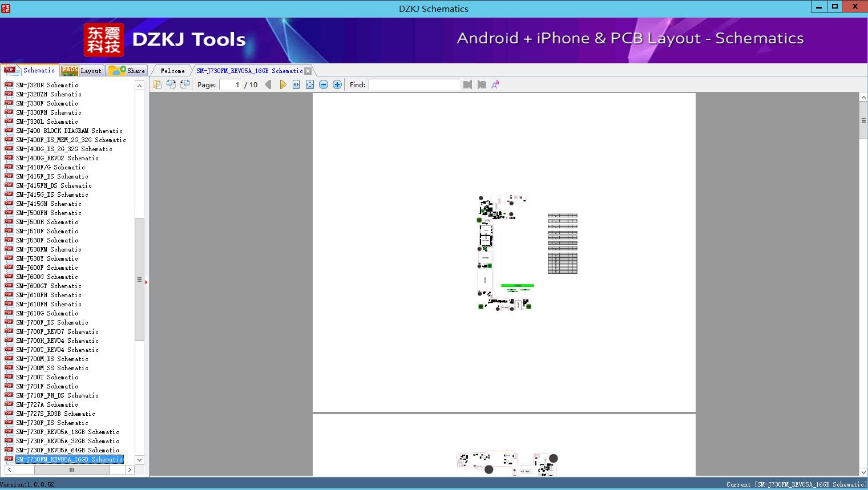Fit whole page in view icon
This screenshot has width=868, height=490.
[310, 84]
